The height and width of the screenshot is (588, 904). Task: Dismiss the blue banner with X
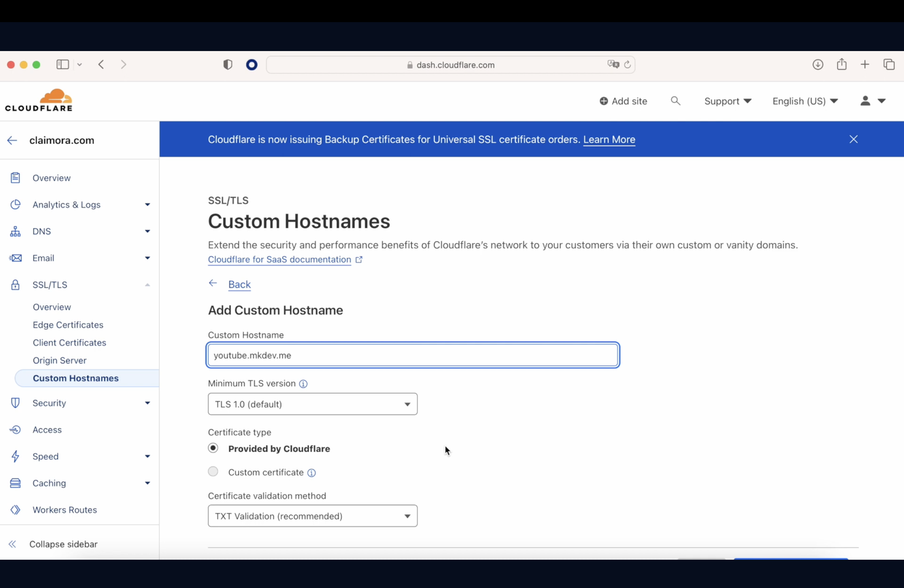854,139
